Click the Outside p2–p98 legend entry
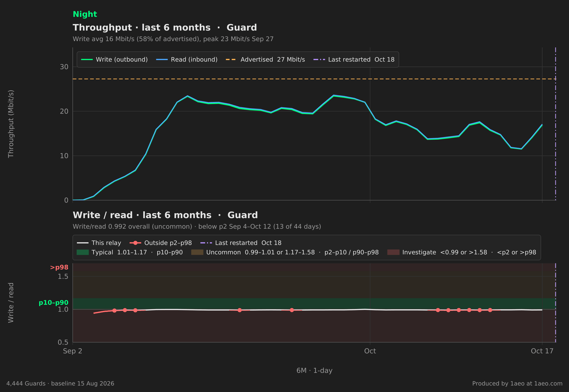Viewport: 569px width, 392px height. coord(161,243)
